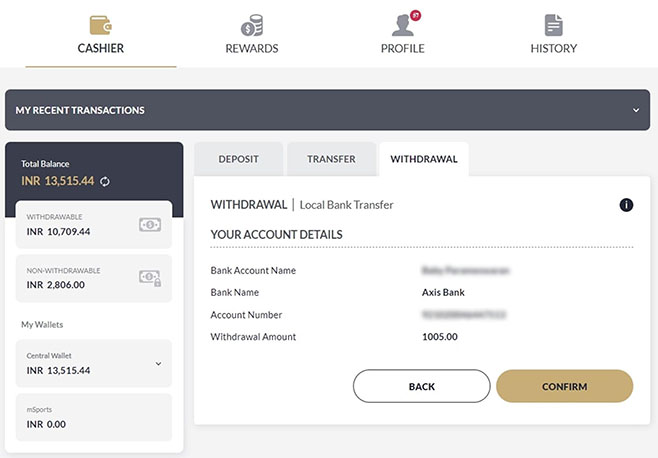658x458 pixels.
Task: Confirm the withdrawal
Action: pos(564,386)
